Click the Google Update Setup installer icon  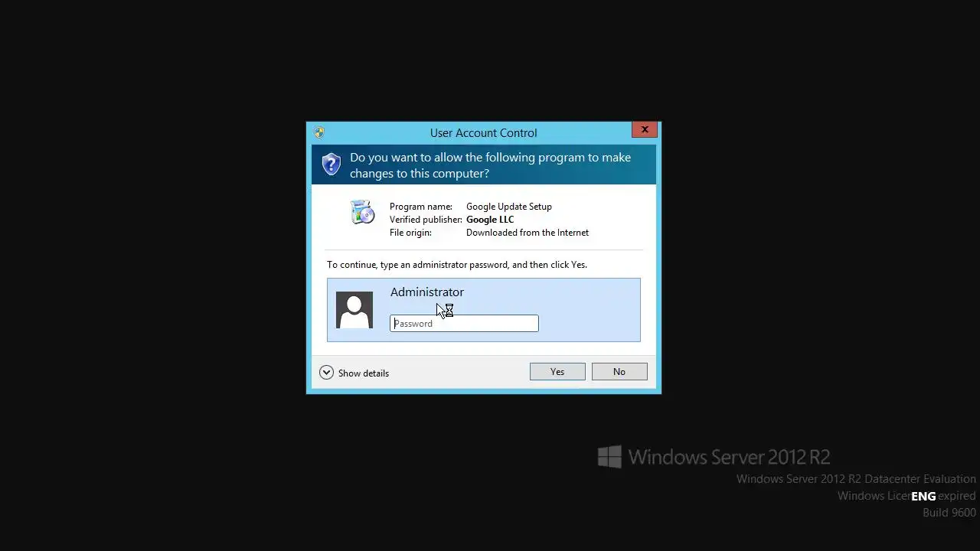[362, 212]
